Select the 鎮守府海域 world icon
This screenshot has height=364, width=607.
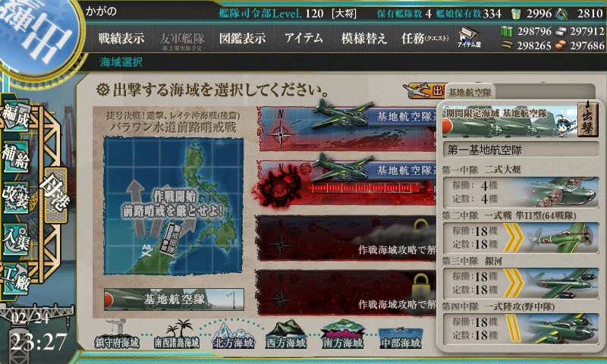[x=117, y=334]
